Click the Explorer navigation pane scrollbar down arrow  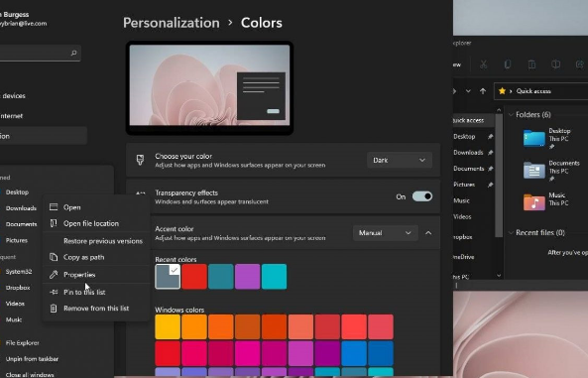tap(499, 275)
